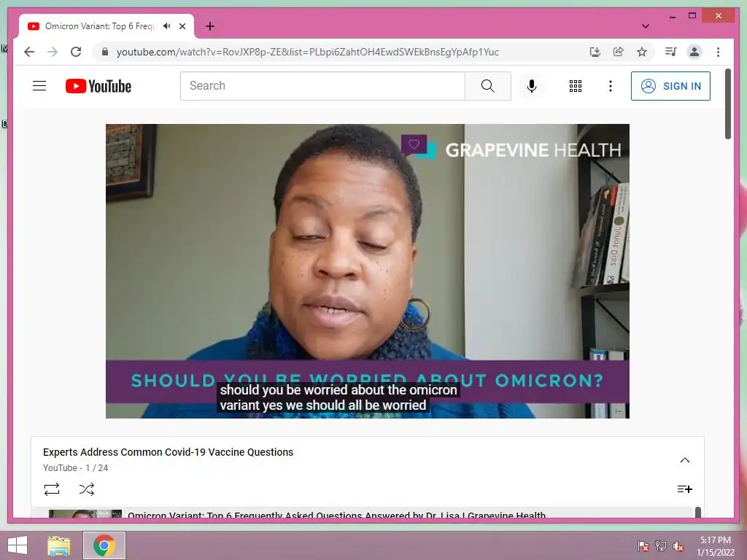Screen dimensions: 747x560
Task: Click the browser forward arrow
Action: pos(53,52)
